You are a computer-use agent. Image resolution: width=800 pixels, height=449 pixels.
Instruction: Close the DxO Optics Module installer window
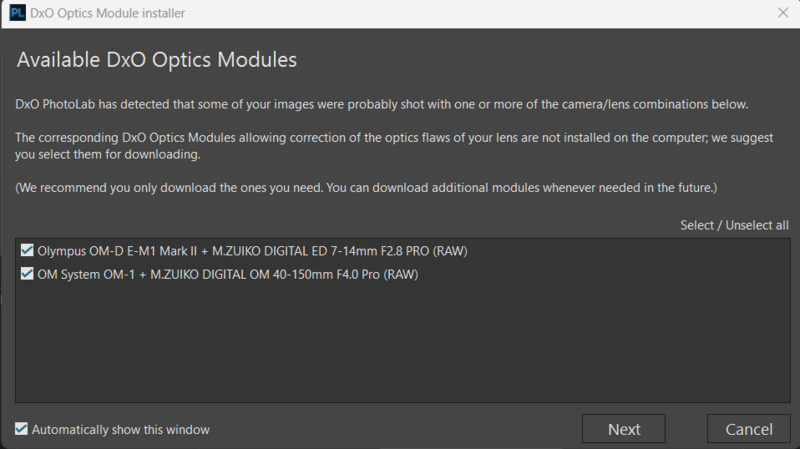[783, 13]
